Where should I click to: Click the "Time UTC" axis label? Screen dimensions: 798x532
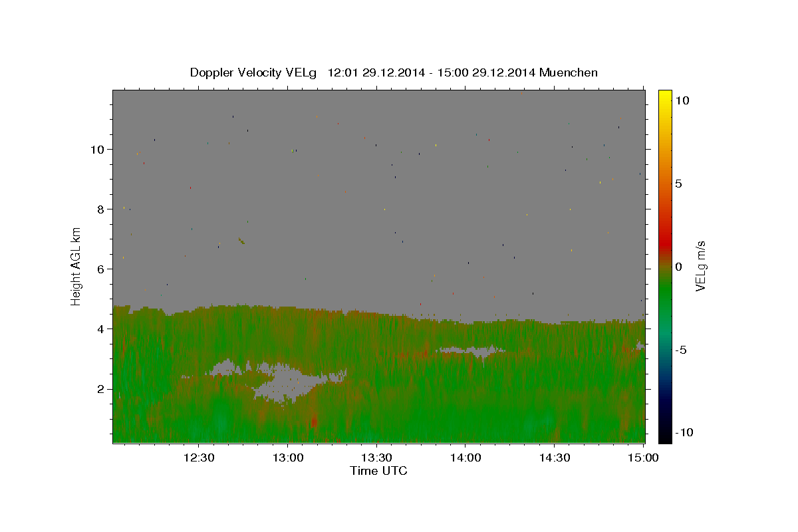(378, 471)
